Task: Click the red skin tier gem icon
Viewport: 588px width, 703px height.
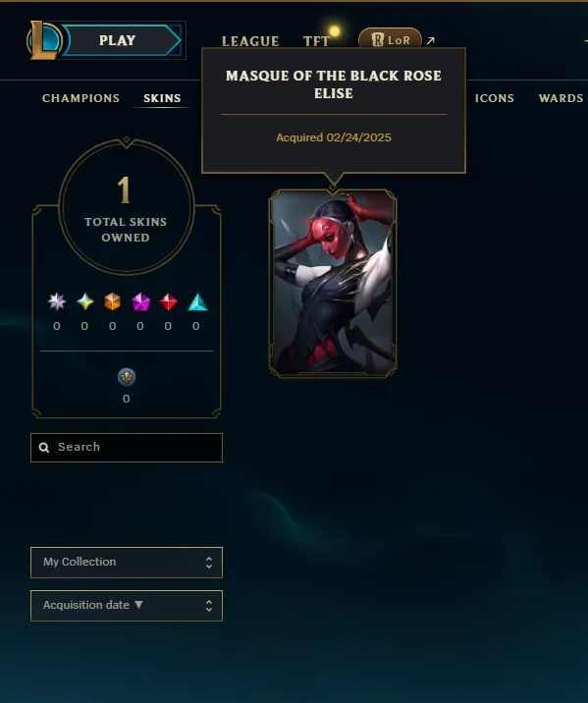Action: click(168, 301)
